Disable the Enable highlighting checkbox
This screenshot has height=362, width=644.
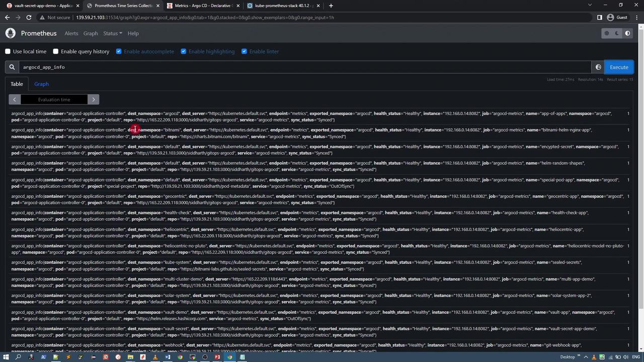[184, 51]
